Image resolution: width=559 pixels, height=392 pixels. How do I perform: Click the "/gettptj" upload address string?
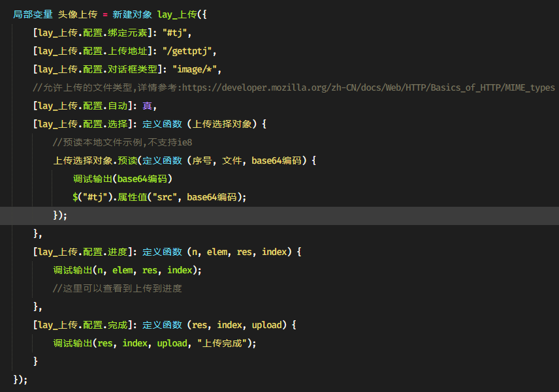click(187, 52)
